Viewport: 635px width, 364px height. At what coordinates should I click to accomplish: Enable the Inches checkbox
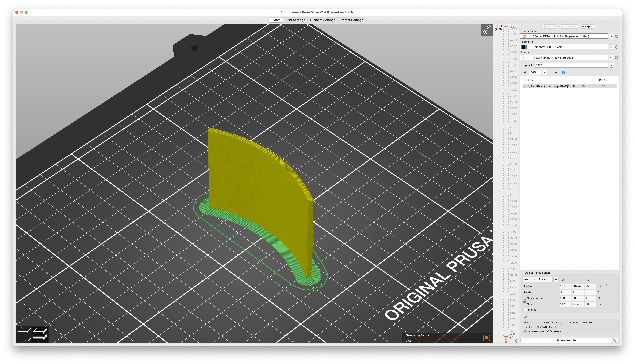(x=525, y=310)
